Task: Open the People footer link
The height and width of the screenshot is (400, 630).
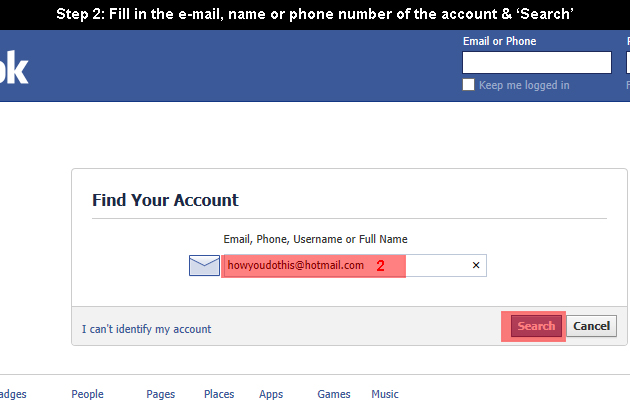Action: point(87,394)
